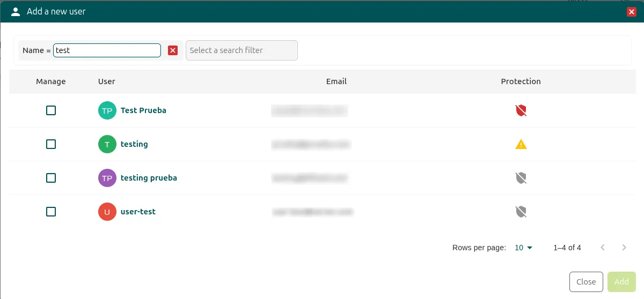Click the Protection column header
The image size is (644, 299).
(521, 81)
